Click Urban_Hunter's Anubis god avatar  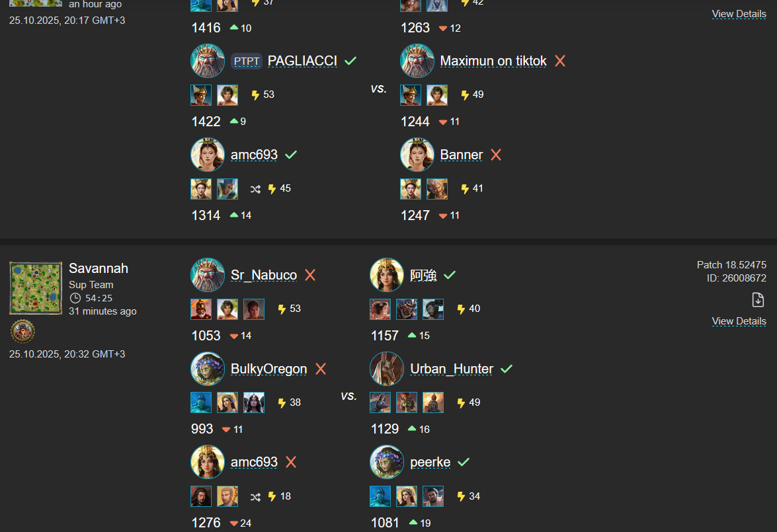click(387, 369)
